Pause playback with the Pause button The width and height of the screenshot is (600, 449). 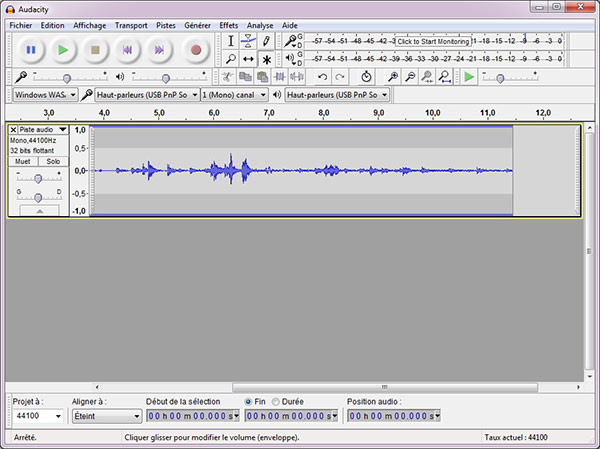click(x=31, y=50)
